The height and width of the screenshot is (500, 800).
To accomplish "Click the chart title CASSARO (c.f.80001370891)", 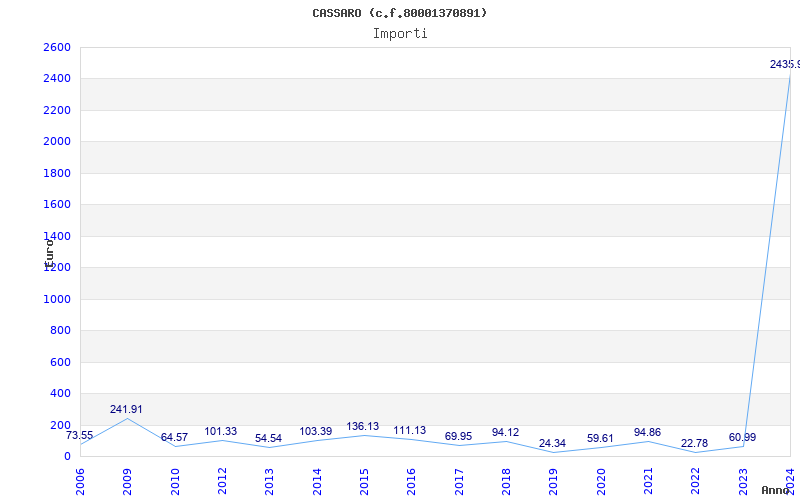I will tap(400, 13).
